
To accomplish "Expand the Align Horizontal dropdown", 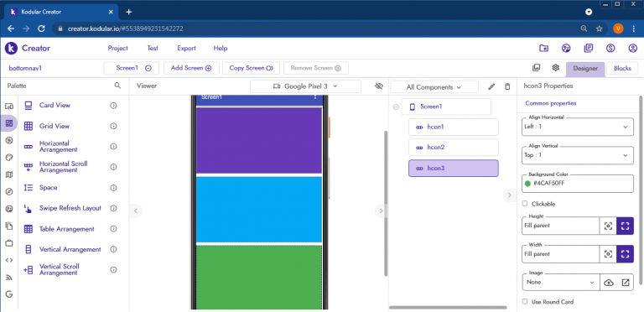I will pos(578,127).
